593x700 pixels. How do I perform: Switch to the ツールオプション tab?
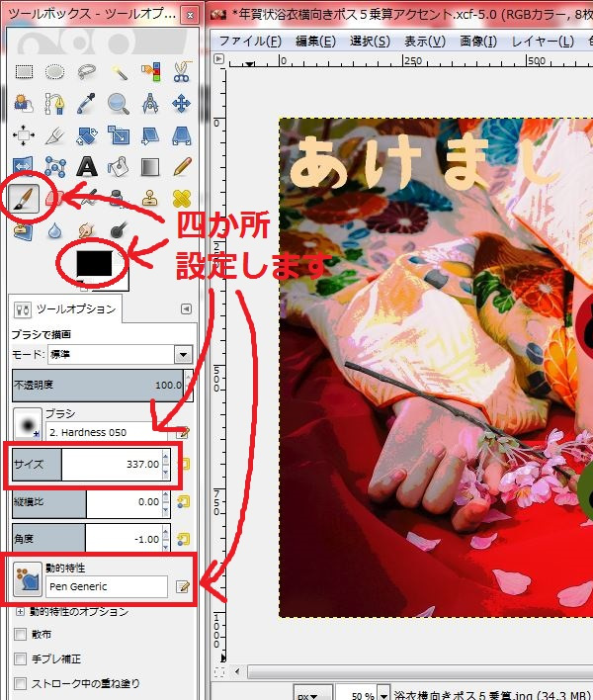coord(65,308)
